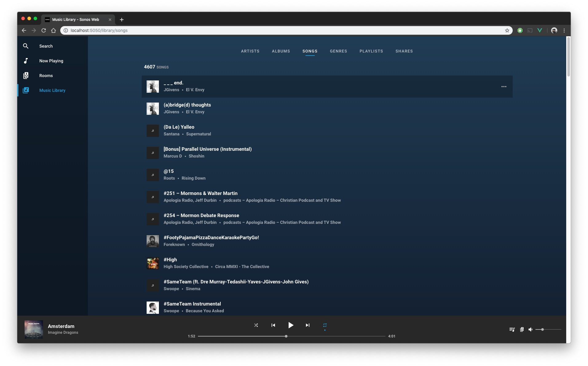Open a new browser tab

click(122, 20)
